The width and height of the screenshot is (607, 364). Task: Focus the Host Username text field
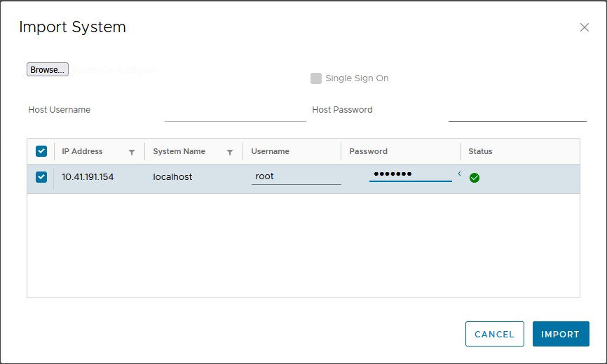[235, 112]
